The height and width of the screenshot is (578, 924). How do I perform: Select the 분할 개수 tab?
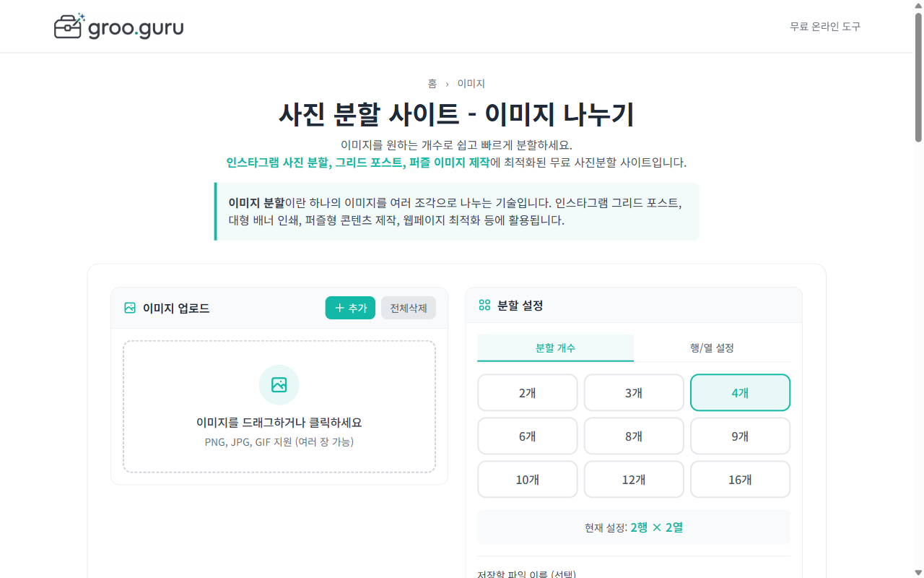[x=556, y=348]
